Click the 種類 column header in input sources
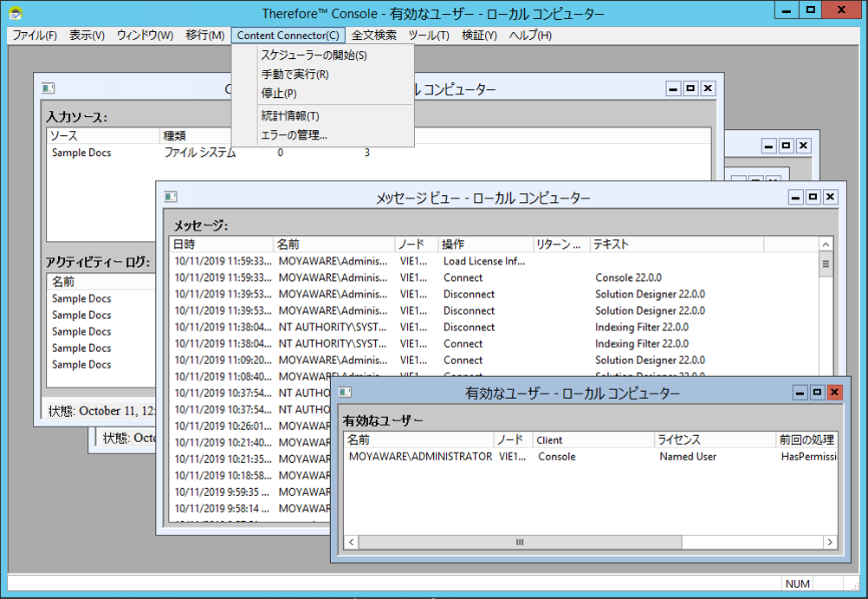Viewport: 868px width, 599px height. tap(195, 136)
